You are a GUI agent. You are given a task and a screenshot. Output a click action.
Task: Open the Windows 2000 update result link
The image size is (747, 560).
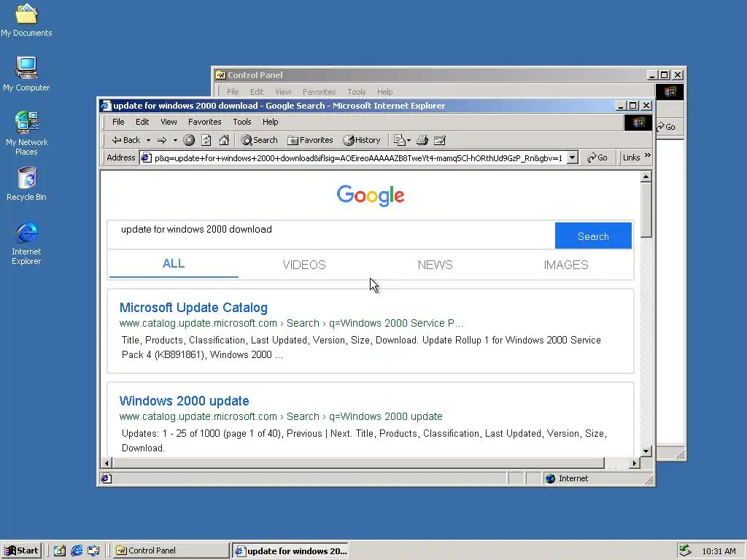[x=184, y=401]
